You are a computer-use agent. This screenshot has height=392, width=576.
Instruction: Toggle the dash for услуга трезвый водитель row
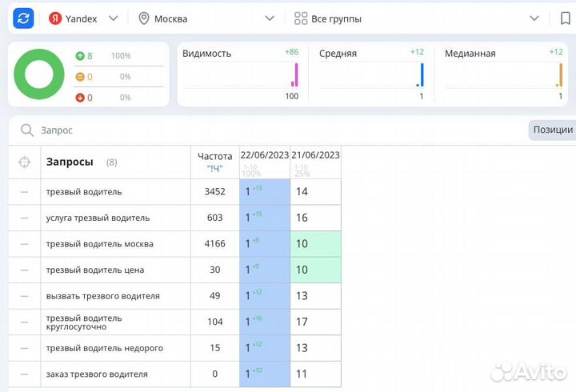[24, 218]
